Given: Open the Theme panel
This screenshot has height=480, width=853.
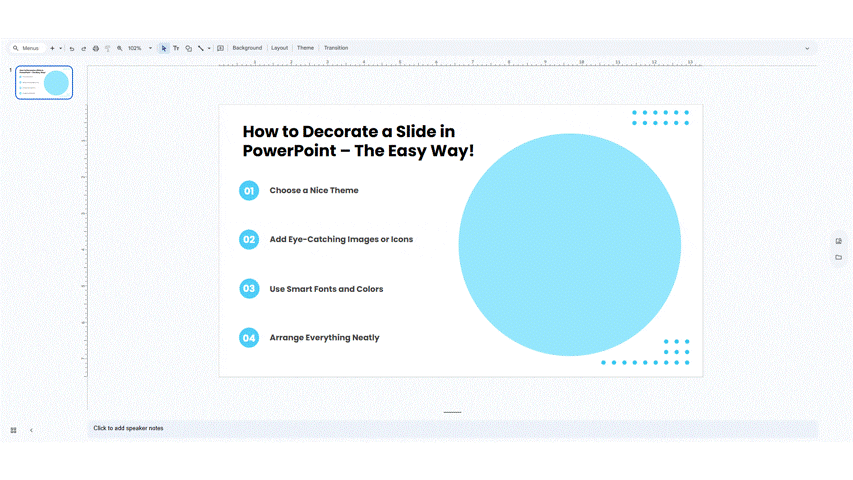Looking at the screenshot, I should (305, 48).
